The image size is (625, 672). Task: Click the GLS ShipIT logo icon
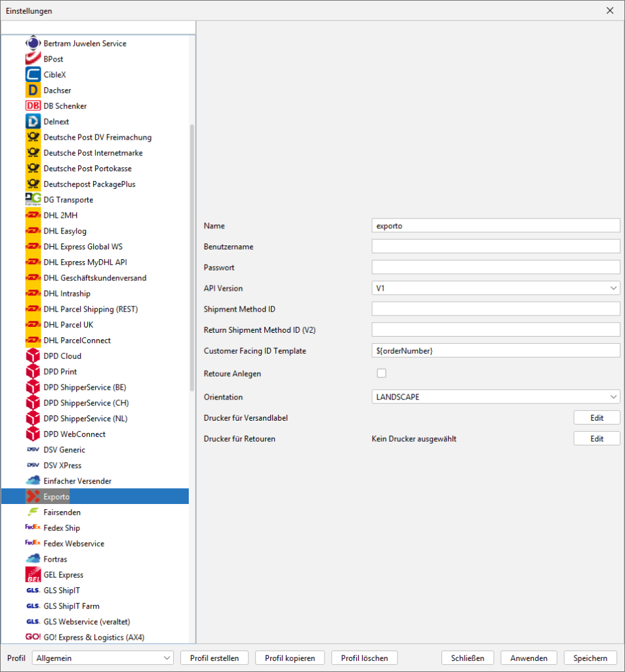click(33, 591)
